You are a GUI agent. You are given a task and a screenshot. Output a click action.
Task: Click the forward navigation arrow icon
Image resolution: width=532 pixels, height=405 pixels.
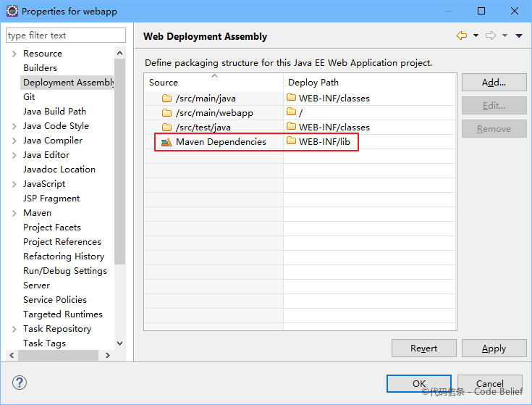point(490,36)
